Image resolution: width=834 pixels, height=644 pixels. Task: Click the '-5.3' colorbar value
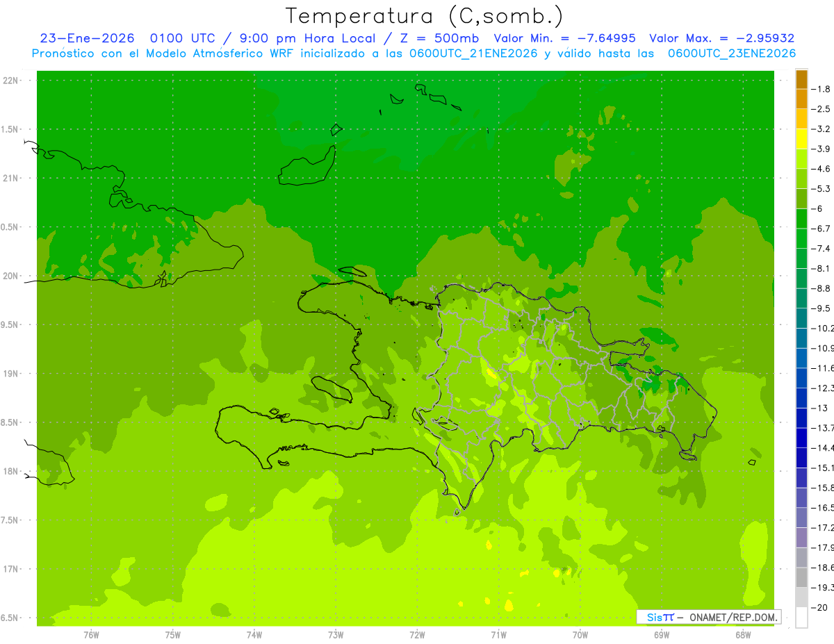coord(821,189)
